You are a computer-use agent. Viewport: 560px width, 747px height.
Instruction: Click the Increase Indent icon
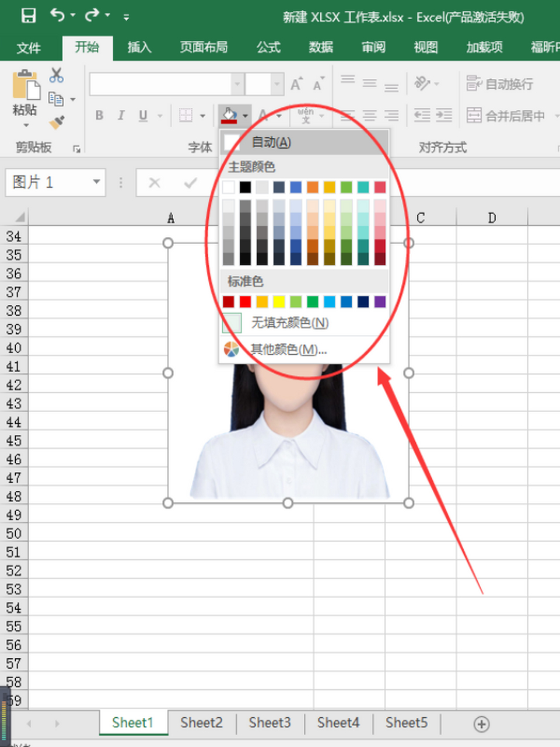point(444,115)
